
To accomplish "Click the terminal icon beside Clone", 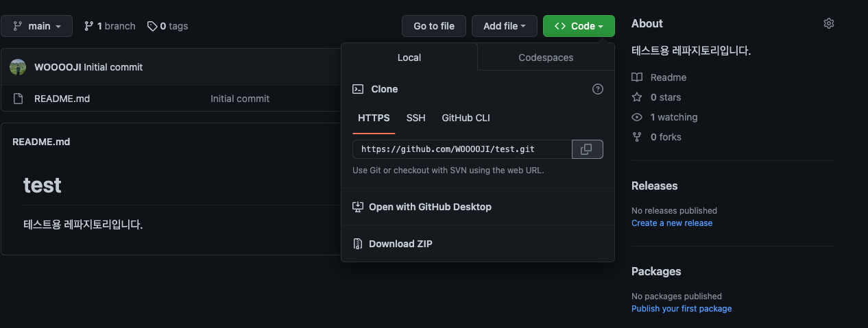I will tap(357, 89).
